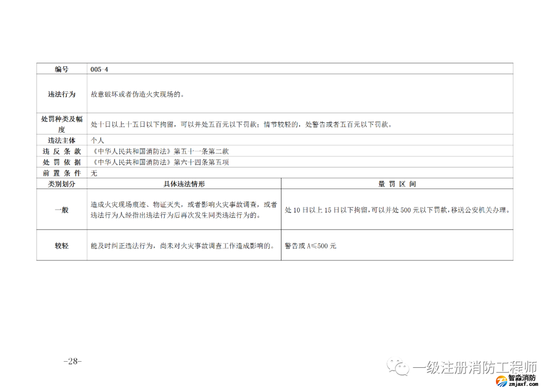The width and height of the screenshot is (555, 392).
Task: Select the 005-4 number value
Action: click(x=99, y=69)
